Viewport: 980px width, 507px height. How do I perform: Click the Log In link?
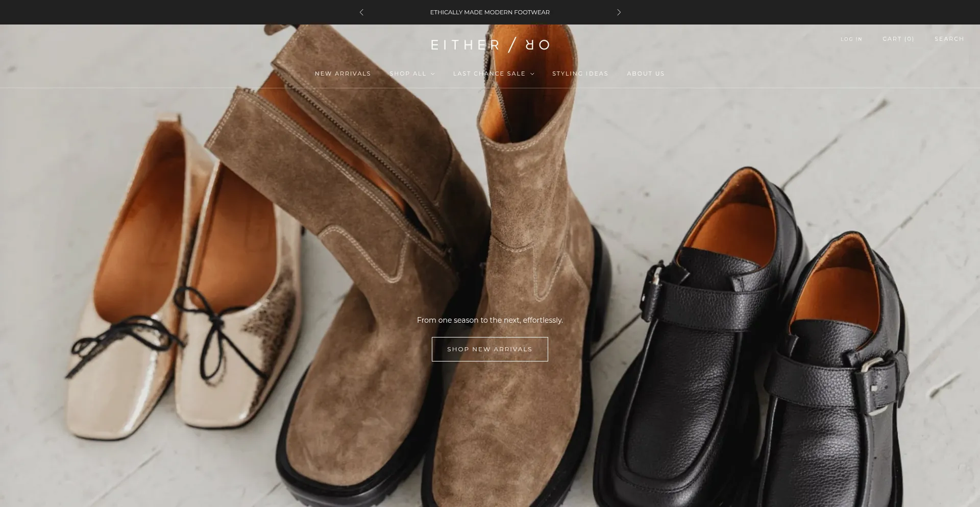[x=851, y=39]
